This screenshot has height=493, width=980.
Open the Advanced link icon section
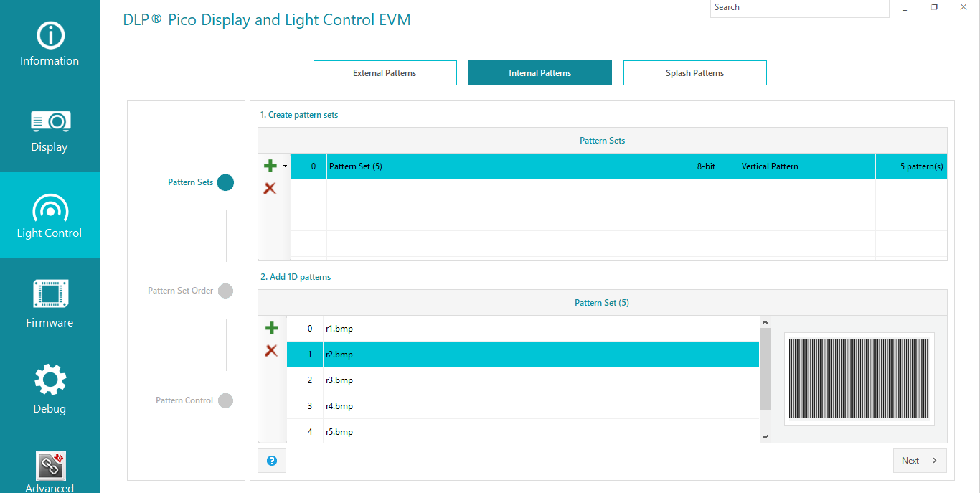point(50,470)
